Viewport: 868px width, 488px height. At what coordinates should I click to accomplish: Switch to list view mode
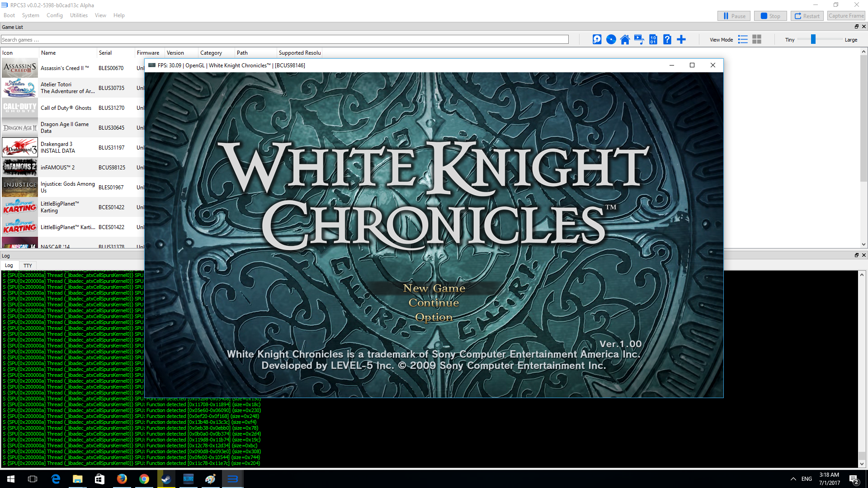pos(742,40)
